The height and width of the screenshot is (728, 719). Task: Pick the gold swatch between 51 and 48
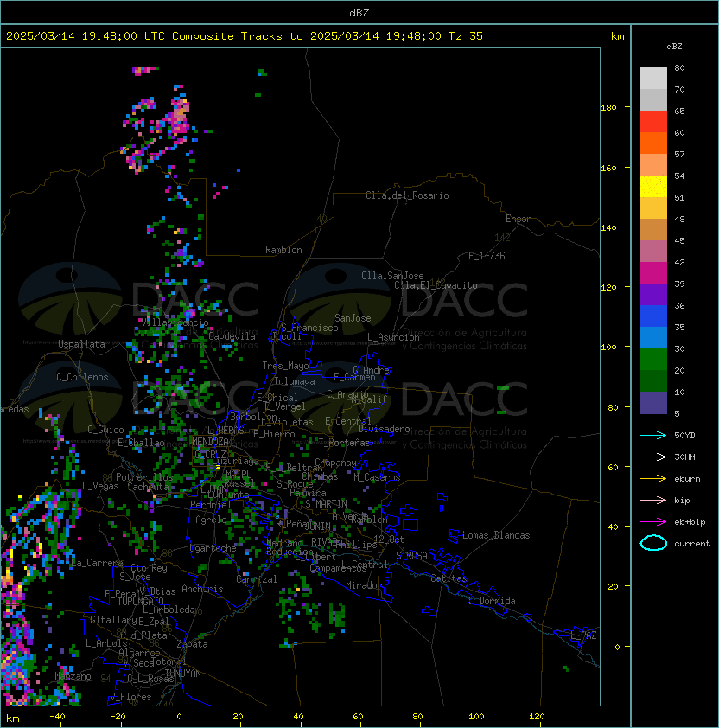pyautogui.click(x=653, y=208)
